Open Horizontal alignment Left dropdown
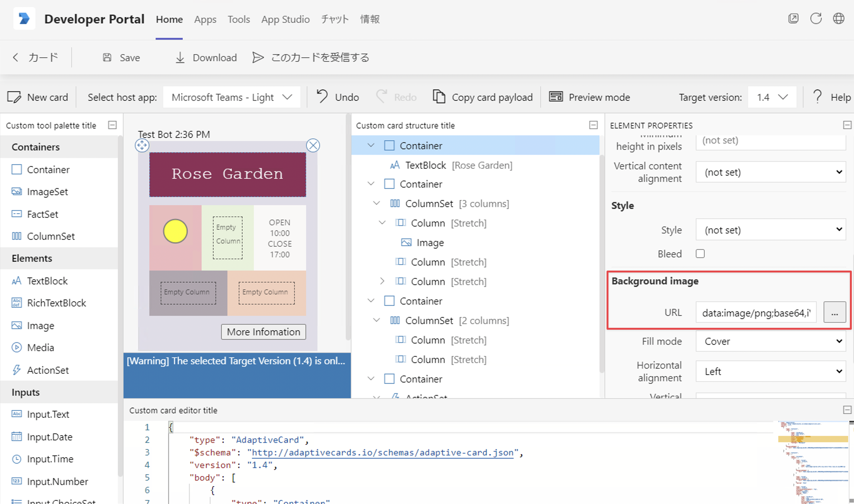The width and height of the screenshot is (854, 504). point(771,371)
